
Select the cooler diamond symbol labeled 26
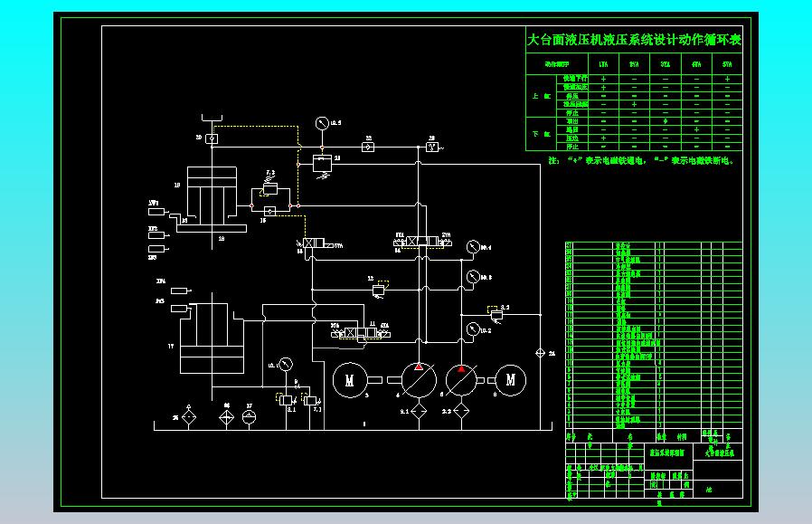pyautogui.click(x=226, y=416)
